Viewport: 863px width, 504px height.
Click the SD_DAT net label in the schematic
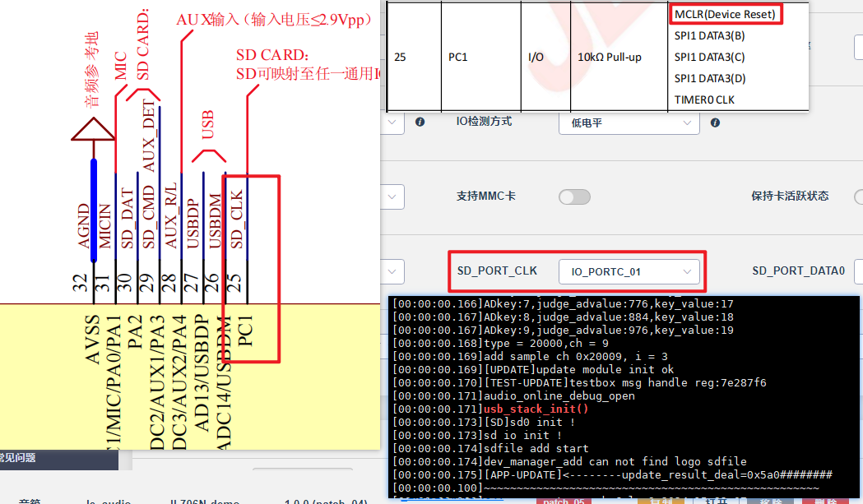(x=128, y=219)
